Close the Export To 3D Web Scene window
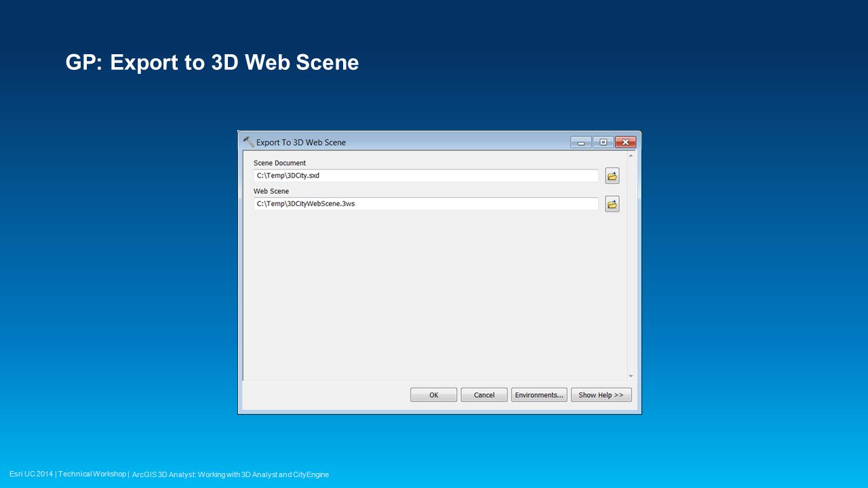The image size is (868, 488). [625, 142]
